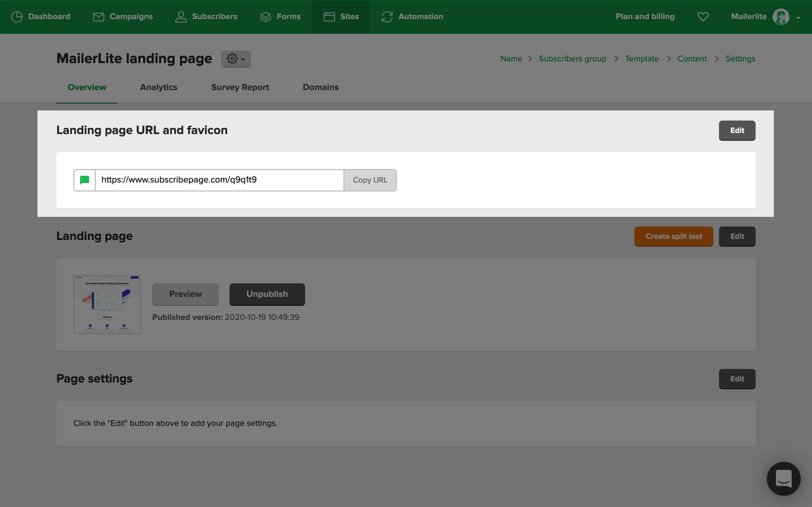Image resolution: width=812 pixels, height=507 pixels.
Task: Open the gear settings dropdown beside title
Action: (x=235, y=59)
